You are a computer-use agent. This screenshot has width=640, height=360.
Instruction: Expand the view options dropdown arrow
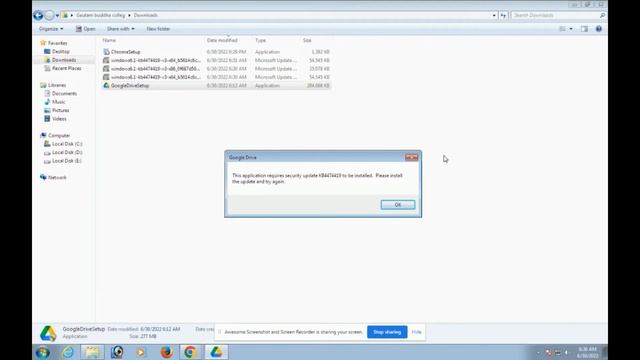coord(571,29)
